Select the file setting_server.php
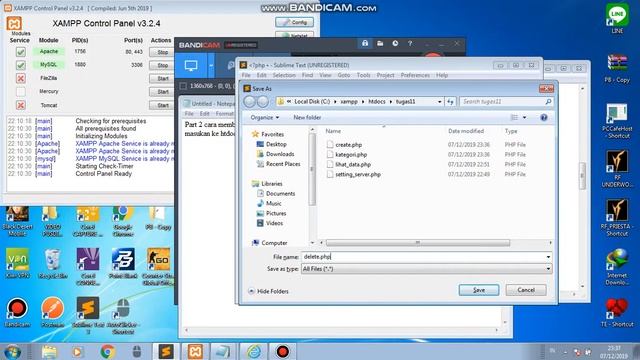The image size is (640, 360). point(358,174)
